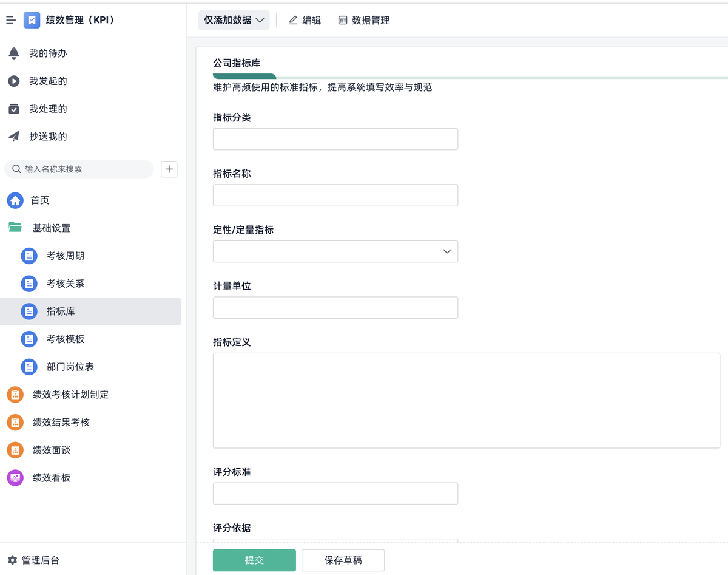Click the 抄送我的 paper-plane icon
Viewport: 728px width, 575px height.
15,137
